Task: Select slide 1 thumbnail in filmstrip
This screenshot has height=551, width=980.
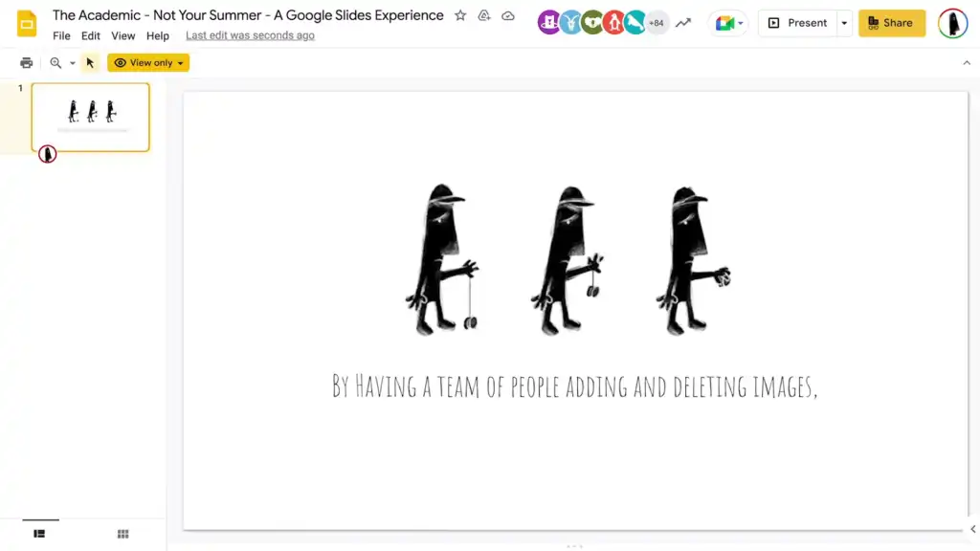Action: click(x=91, y=117)
